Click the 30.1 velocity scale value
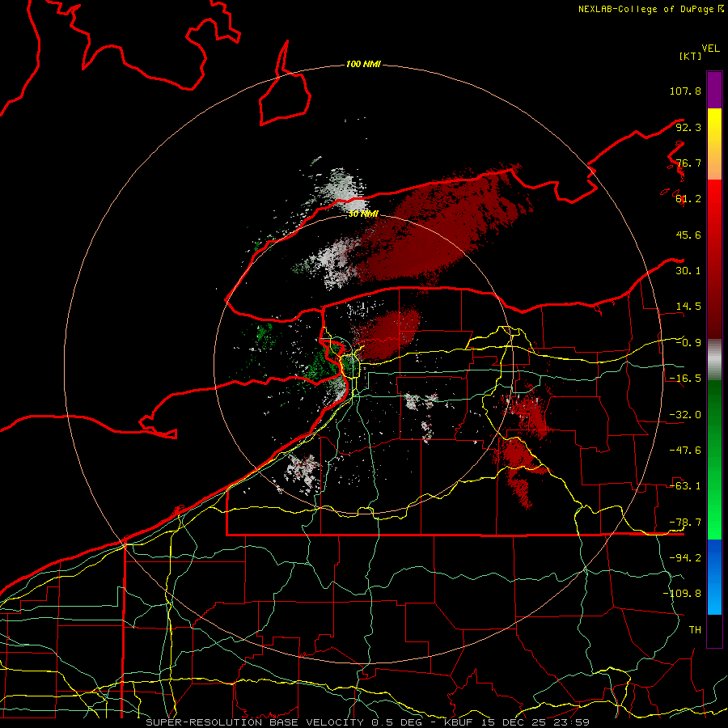Viewport: 728px width, 728px height. [688, 271]
